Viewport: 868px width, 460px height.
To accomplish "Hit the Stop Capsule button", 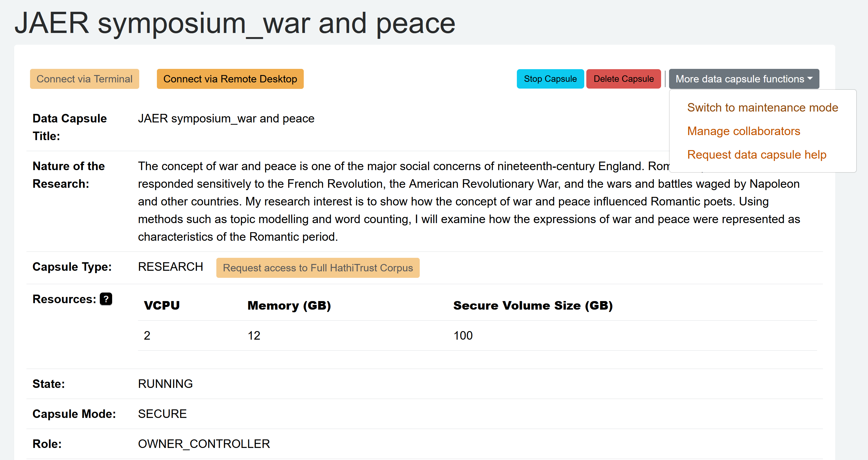I will coord(550,79).
